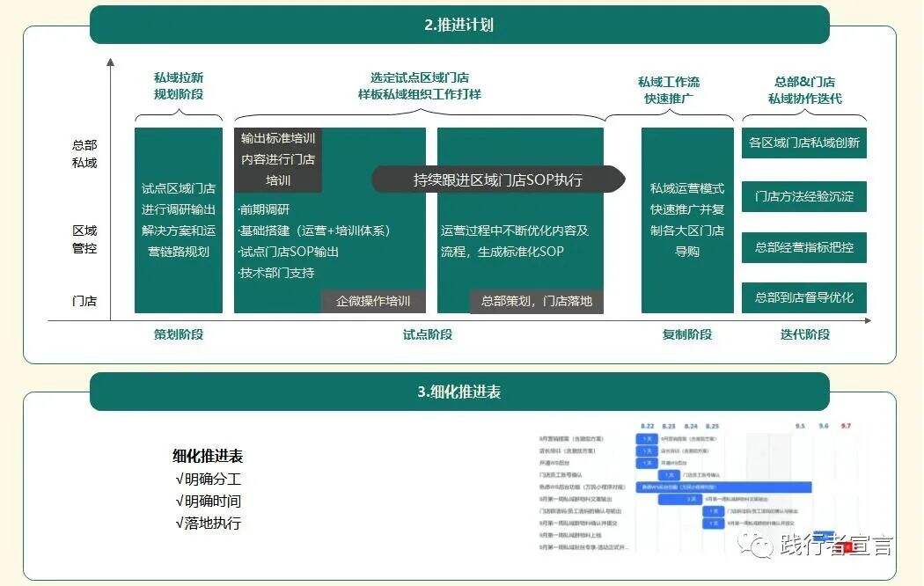The width and height of the screenshot is (924, 586).
Task: Select the "私域拉新 规划阶段" heading
Action: 179,86
